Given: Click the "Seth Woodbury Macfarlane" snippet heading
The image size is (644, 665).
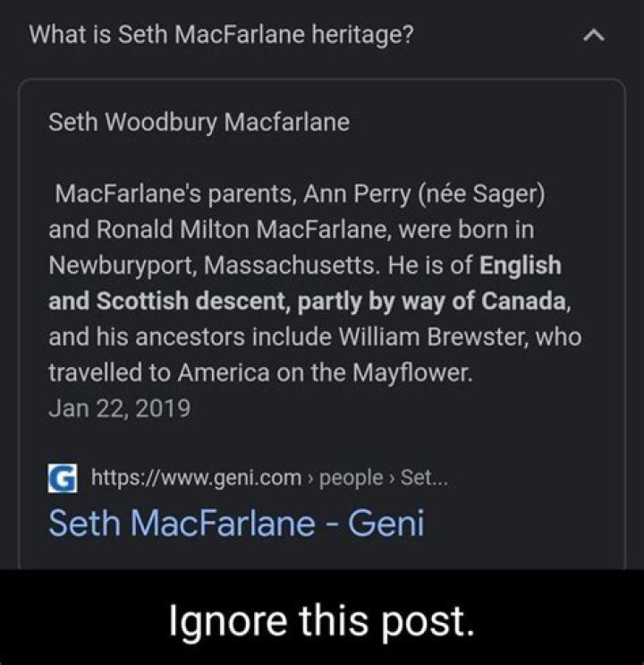Looking at the screenshot, I should pyautogui.click(x=199, y=121).
